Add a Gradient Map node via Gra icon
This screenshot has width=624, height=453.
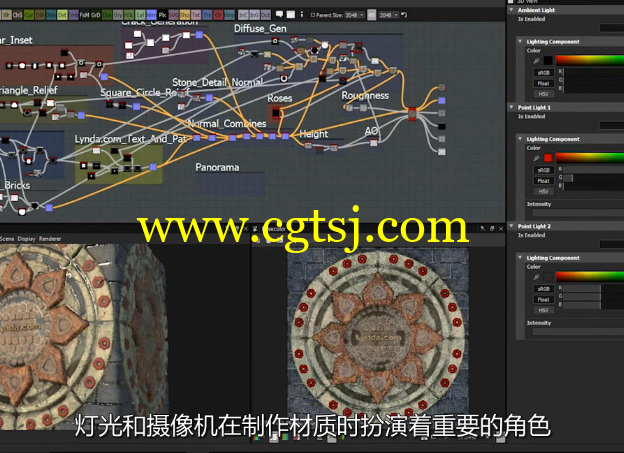[107, 15]
